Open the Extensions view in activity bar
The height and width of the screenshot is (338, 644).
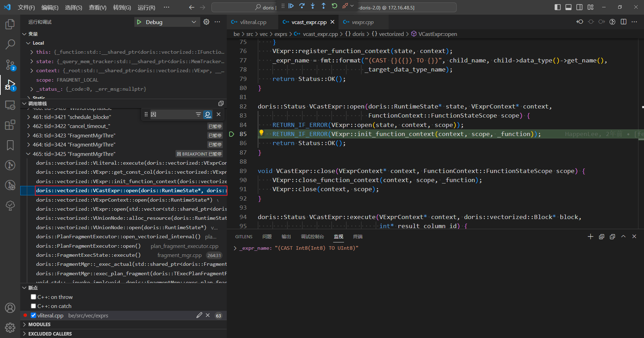pos(10,125)
